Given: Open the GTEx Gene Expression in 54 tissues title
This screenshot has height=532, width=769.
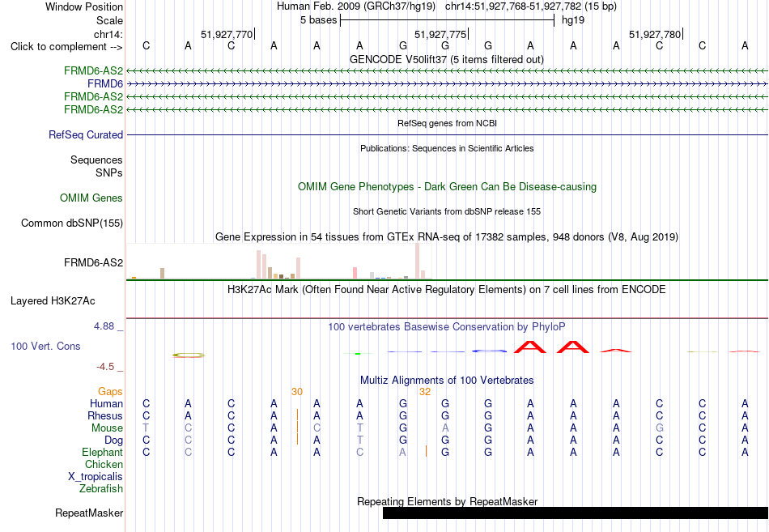Looking at the screenshot, I should (x=447, y=237).
